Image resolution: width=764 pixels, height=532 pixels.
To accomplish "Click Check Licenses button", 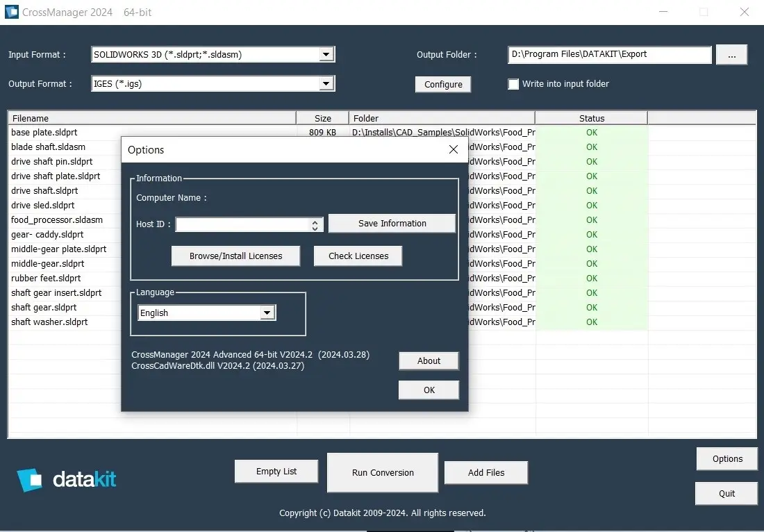I will point(358,256).
